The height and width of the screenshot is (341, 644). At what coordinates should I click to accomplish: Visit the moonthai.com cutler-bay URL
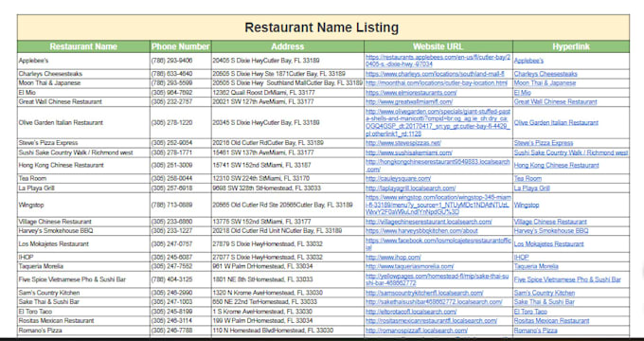437,83
